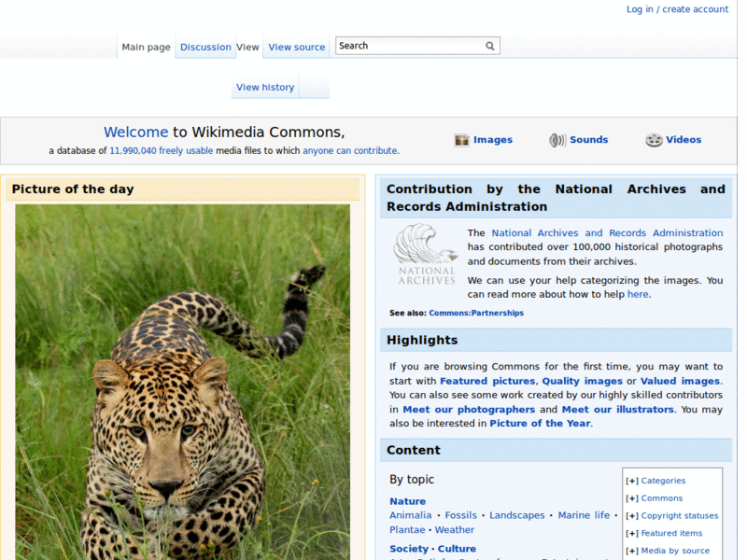
Task: Open Picture of the Year link
Action: pyautogui.click(x=540, y=424)
